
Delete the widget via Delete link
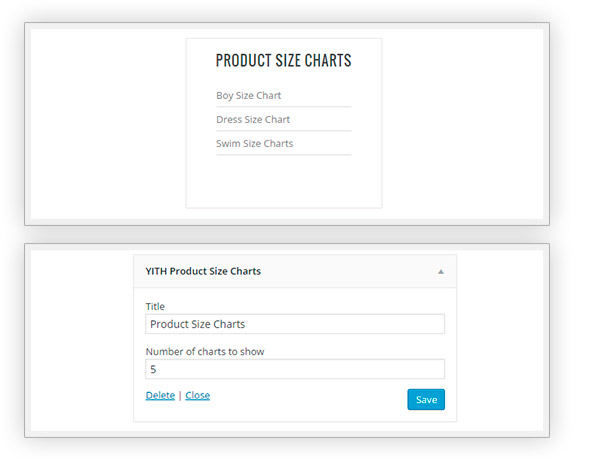coord(160,395)
